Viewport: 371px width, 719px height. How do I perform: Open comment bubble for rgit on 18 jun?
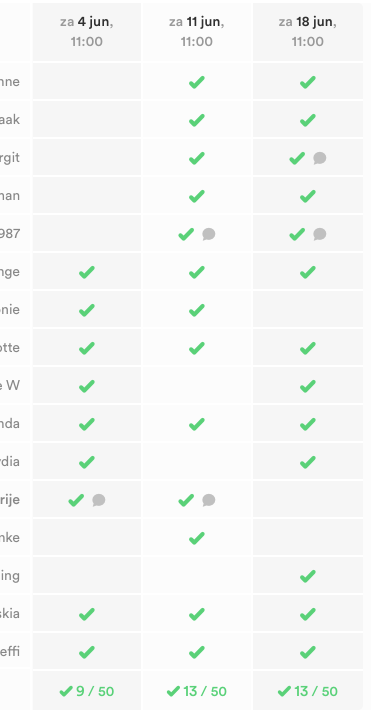click(x=320, y=158)
